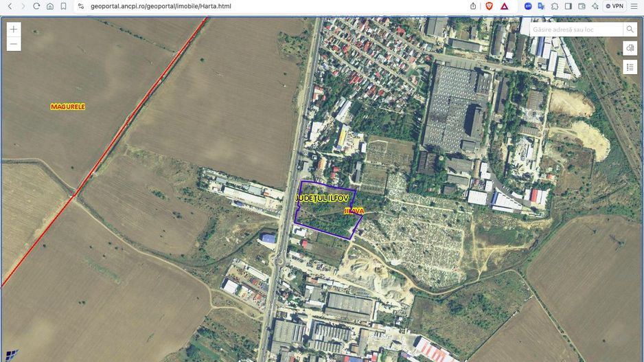Toggle the VPN button
This screenshot has width=644, height=362.
614,6
